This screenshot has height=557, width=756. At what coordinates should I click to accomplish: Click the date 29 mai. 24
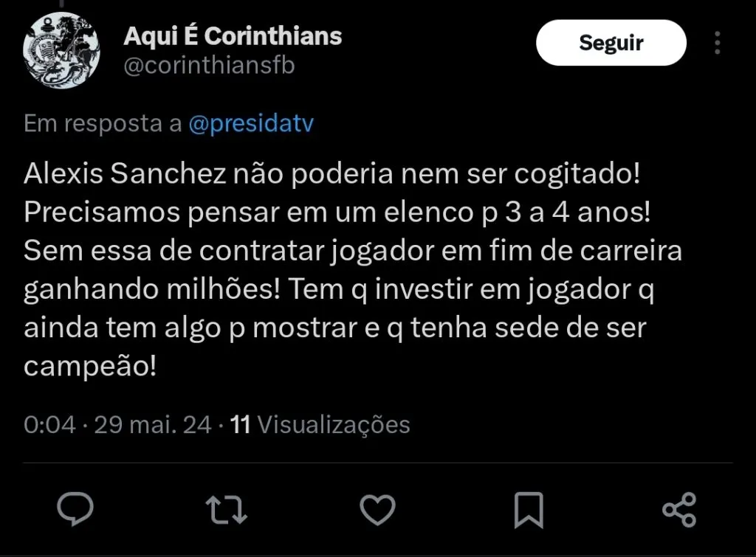153,425
